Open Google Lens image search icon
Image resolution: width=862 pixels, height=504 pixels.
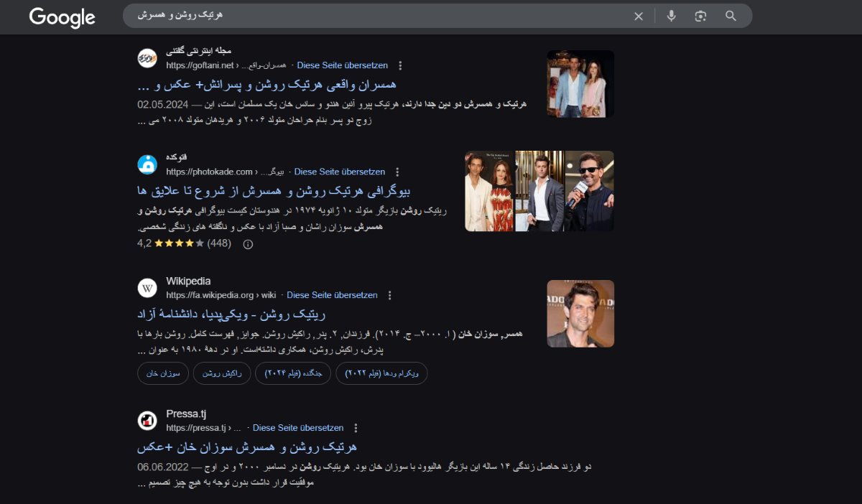700,17
